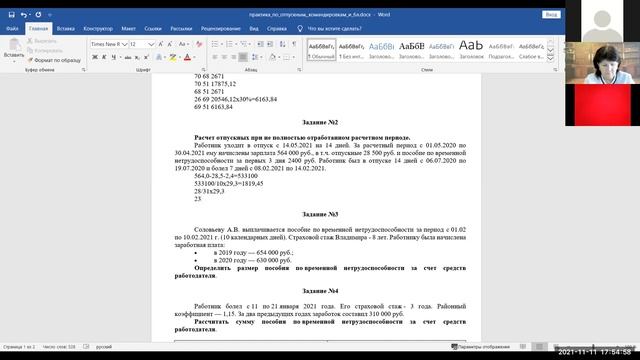
Task: Apply yellow text highlight color
Action: [x=173, y=58]
